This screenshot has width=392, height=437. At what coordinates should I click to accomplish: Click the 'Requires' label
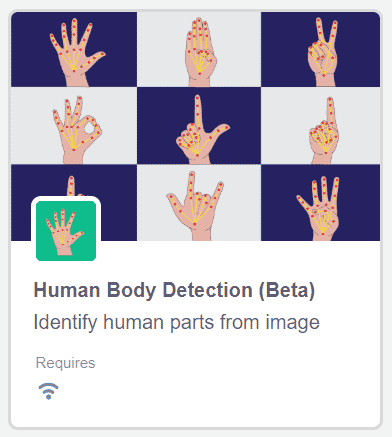pos(65,363)
